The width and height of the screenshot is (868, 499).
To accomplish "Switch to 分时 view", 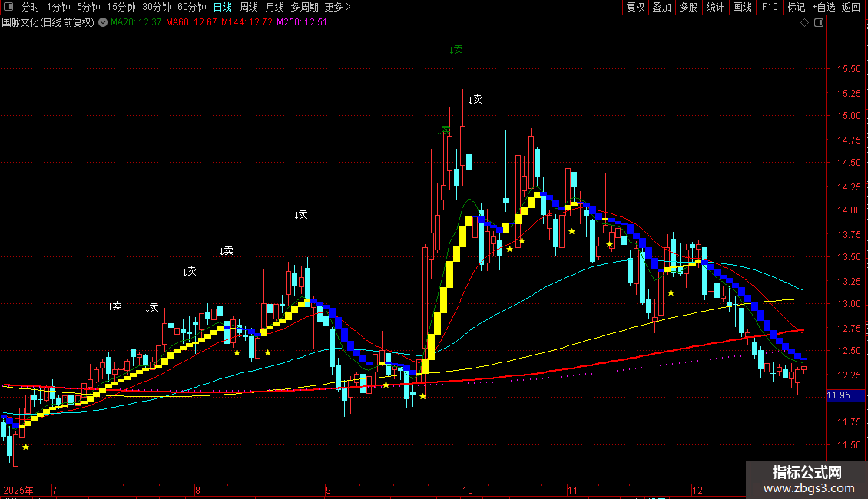I will click(31, 7).
